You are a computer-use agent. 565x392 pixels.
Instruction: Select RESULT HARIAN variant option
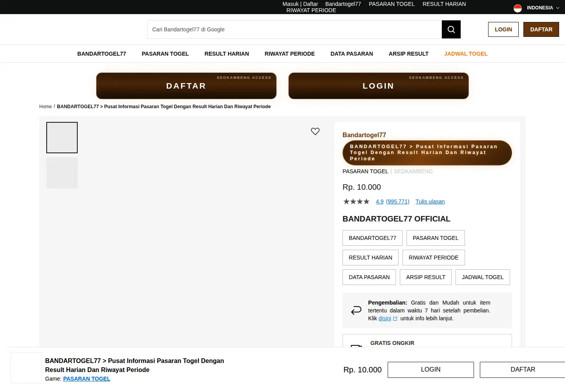point(370,258)
